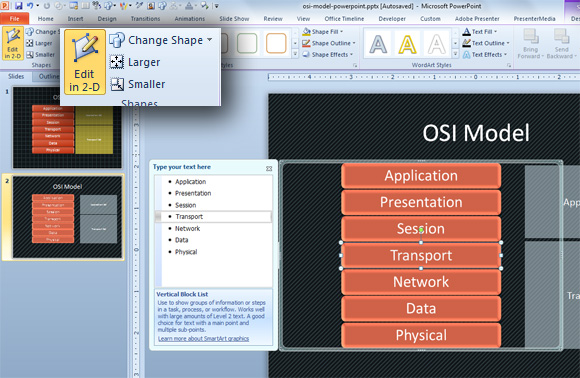Image resolution: width=580 pixels, height=378 pixels.
Task: Click 'Presentation' bullet in the text pane
Action: pyautogui.click(x=193, y=193)
